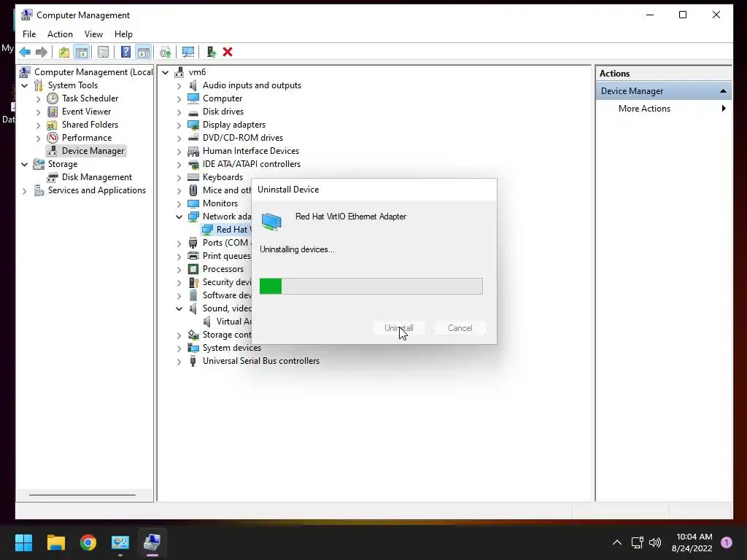Open the Help menu
747x560 pixels.
coord(123,34)
